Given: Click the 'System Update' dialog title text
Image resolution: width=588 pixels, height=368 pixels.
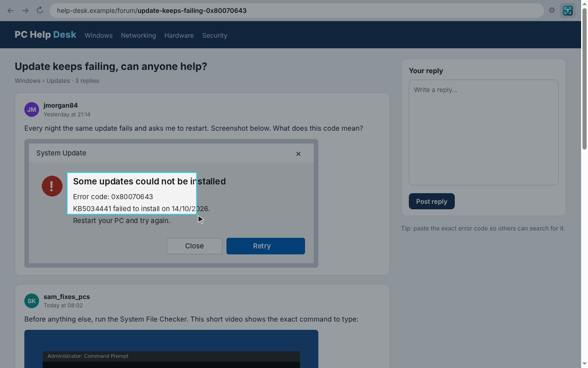Looking at the screenshot, I should (x=61, y=153).
